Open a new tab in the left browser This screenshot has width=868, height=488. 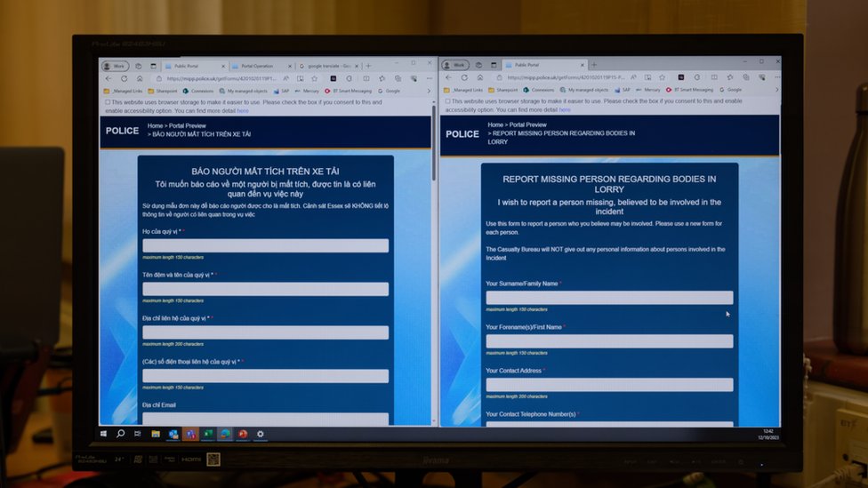click(368, 66)
